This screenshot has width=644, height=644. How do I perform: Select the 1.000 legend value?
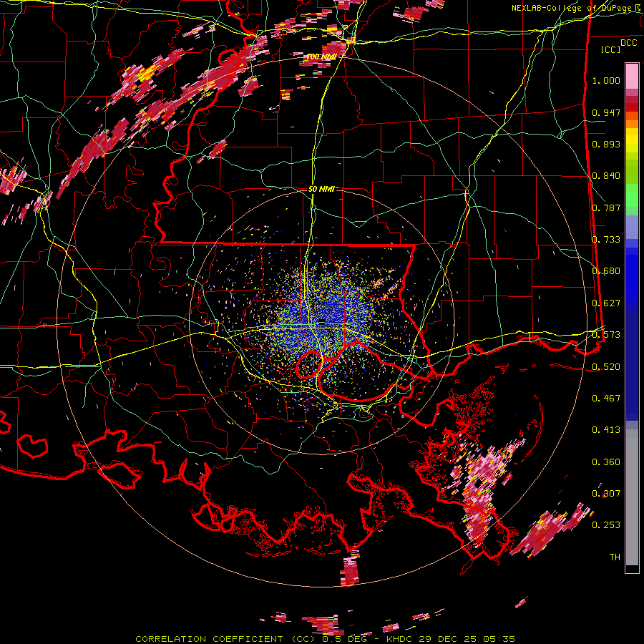606,80
